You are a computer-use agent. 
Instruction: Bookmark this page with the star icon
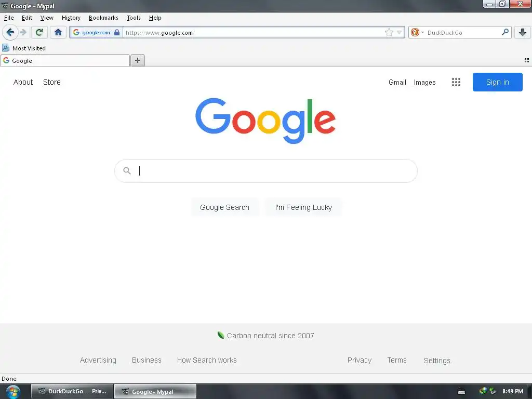389,33
